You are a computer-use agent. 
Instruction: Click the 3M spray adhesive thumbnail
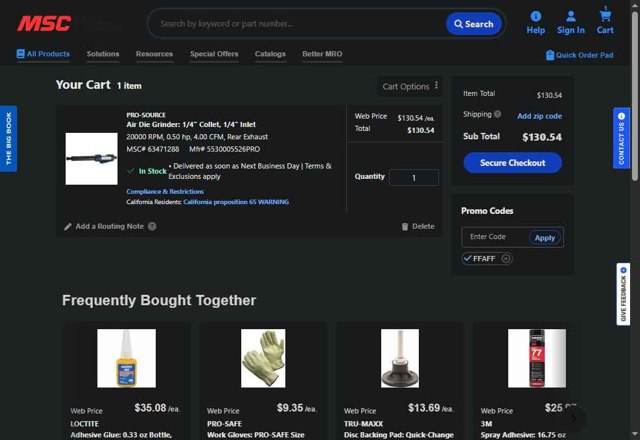[x=537, y=358]
